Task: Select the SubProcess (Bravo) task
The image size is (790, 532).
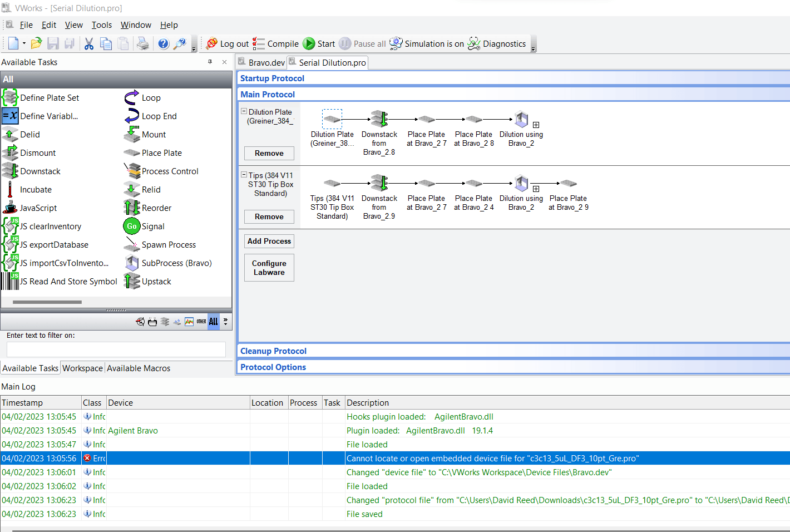Action: click(168, 263)
